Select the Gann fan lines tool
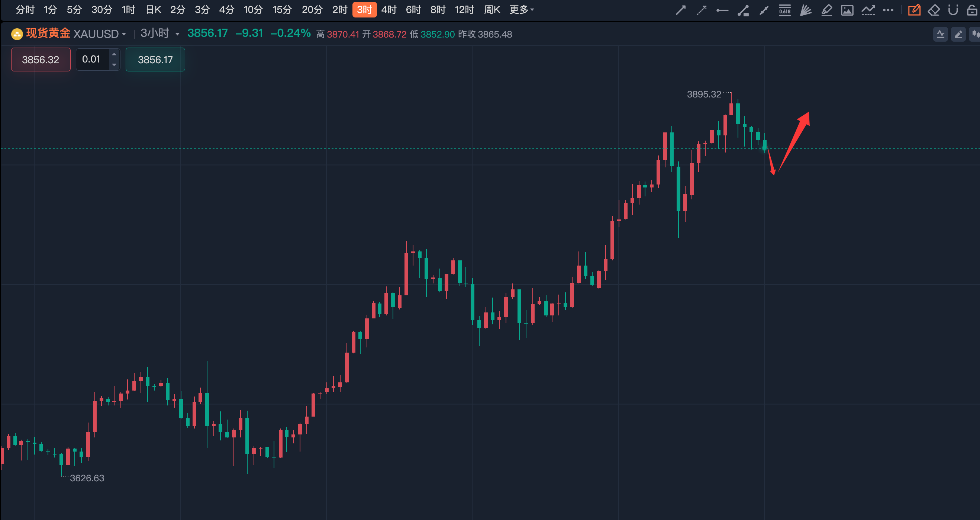The height and width of the screenshot is (520, 980). click(805, 10)
